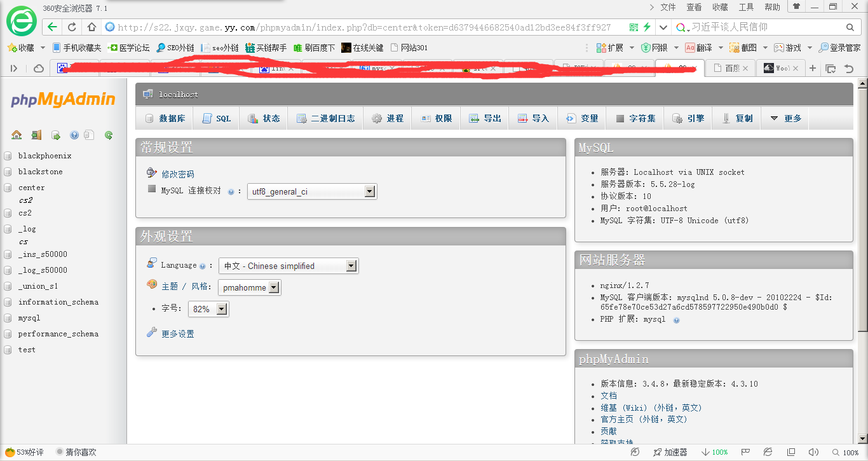Open the 更多设置 link

178,334
